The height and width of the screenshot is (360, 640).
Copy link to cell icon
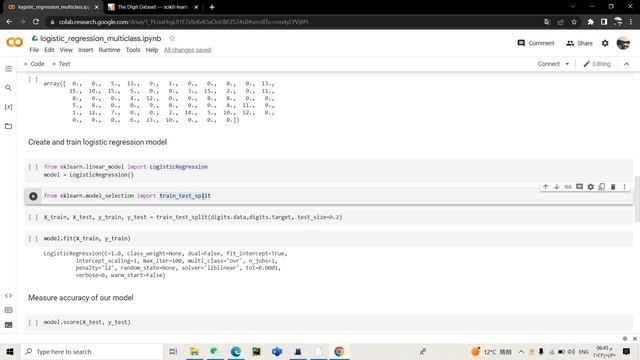[568, 187]
